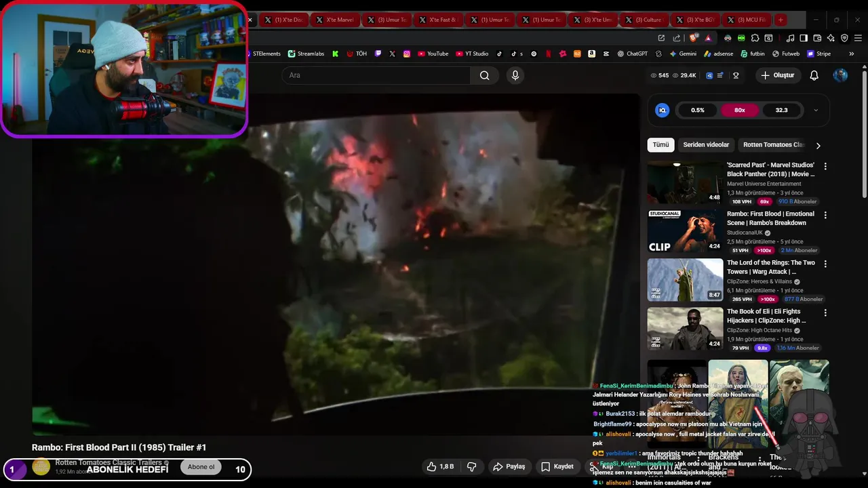Open options menu for Warg Attack video

click(825, 264)
